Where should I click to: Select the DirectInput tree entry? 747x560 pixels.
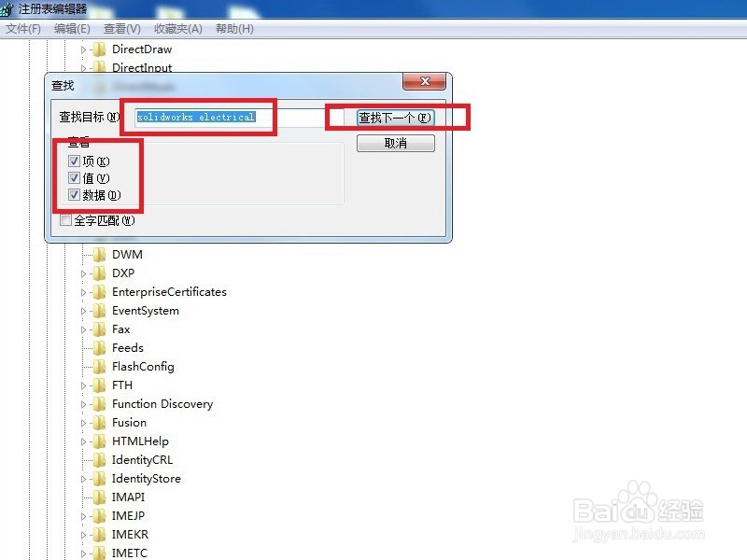point(142,67)
